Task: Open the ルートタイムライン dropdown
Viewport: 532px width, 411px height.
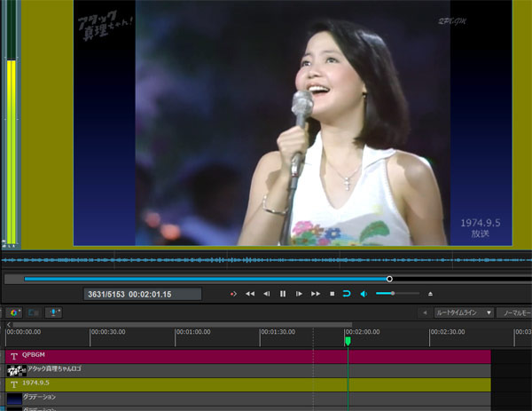Action: [x=464, y=312]
